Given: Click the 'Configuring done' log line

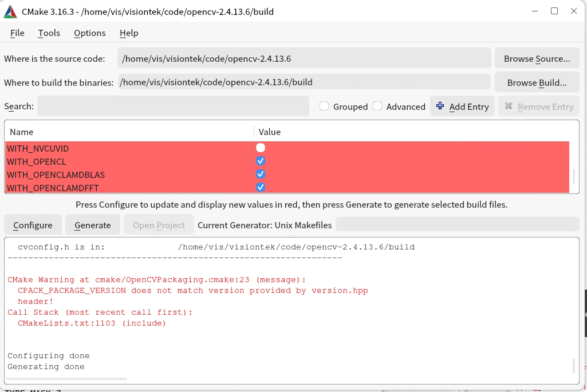Looking at the screenshot, I should 49,356.
